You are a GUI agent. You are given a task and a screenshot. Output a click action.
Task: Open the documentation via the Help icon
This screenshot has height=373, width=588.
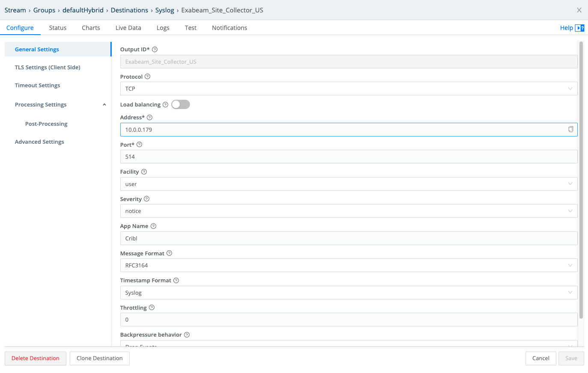[x=580, y=27]
